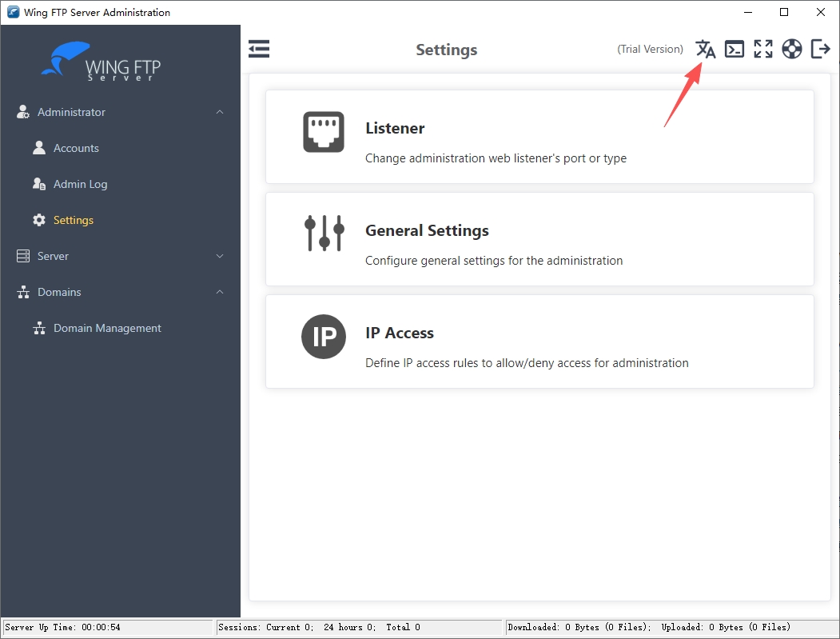
Task: Open the IP Access card title
Action: coord(400,333)
